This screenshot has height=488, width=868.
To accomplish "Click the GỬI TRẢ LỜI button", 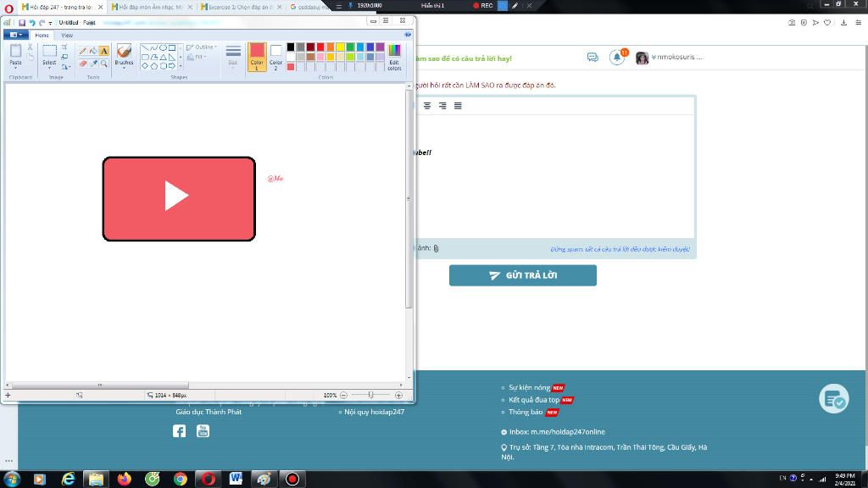I will click(522, 275).
